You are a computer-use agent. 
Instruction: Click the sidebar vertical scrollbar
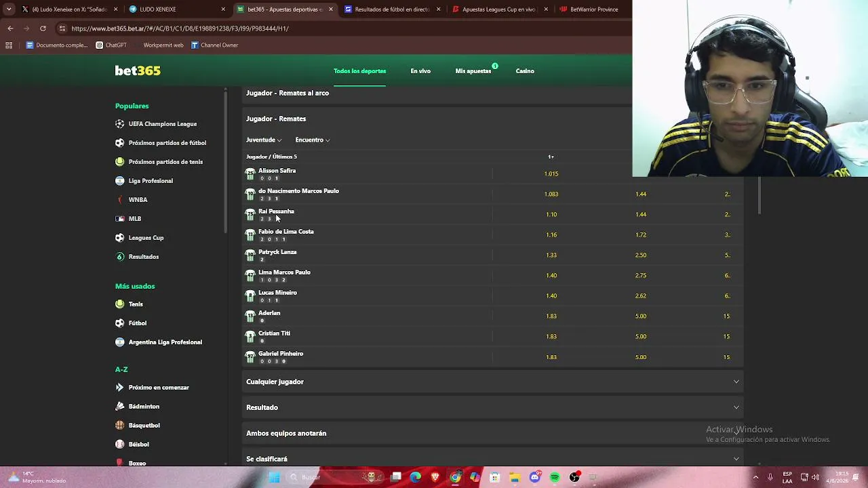point(226,163)
